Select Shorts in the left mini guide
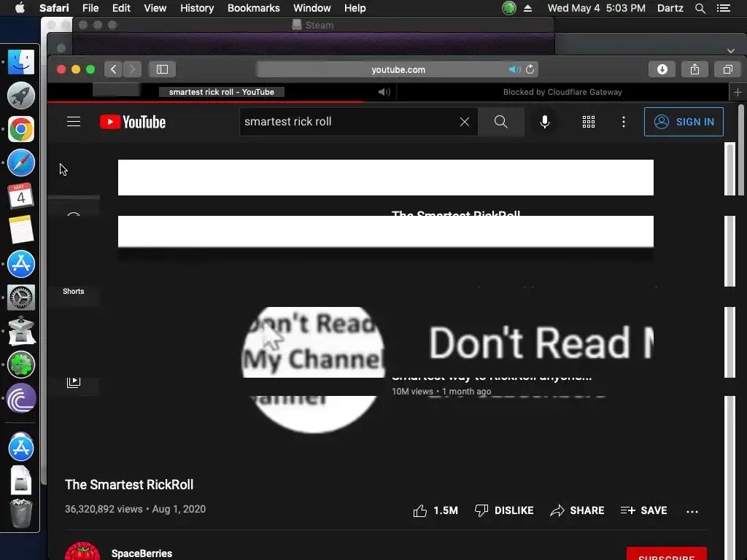Screen dimensions: 747x560 tap(74, 291)
